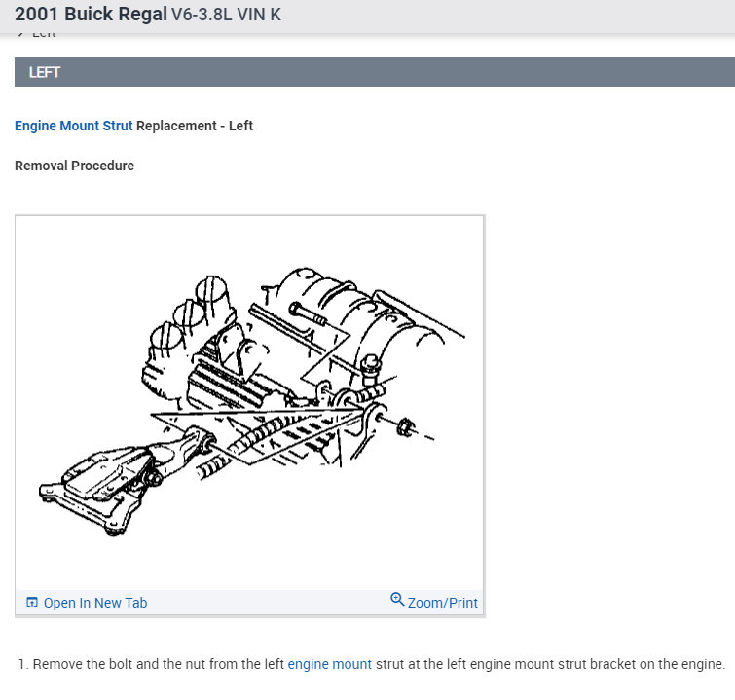The width and height of the screenshot is (735, 700).
Task: Click the step 1 instruction text
Action: pyautogui.click(x=372, y=664)
